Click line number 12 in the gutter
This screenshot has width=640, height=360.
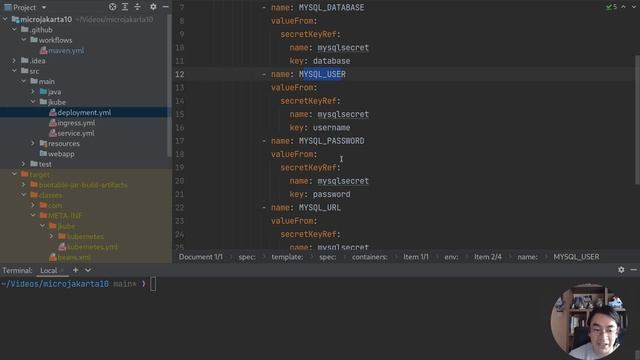point(180,74)
